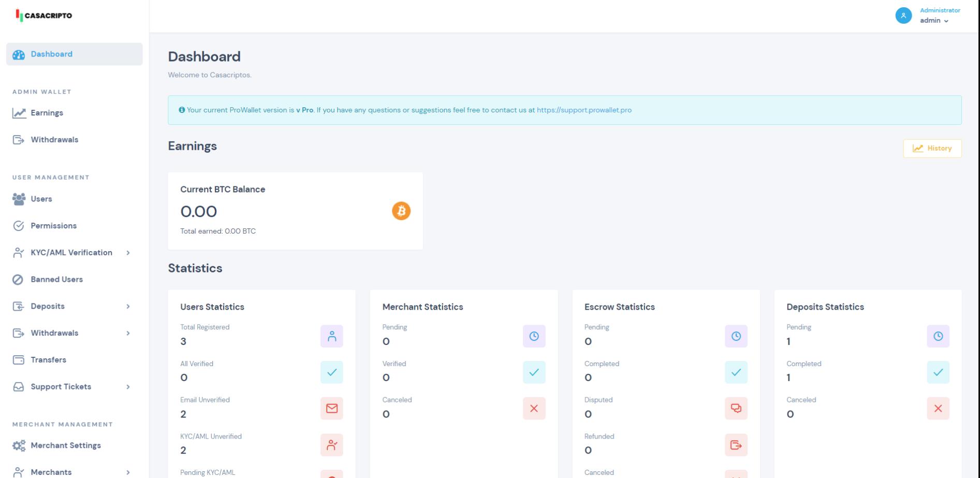
Task: Click the Email Unverified envelope icon
Action: [x=332, y=409]
